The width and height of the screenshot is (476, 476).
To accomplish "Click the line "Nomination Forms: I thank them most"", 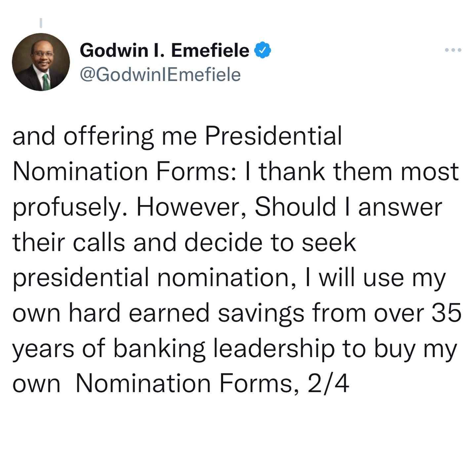I will [x=236, y=172].
